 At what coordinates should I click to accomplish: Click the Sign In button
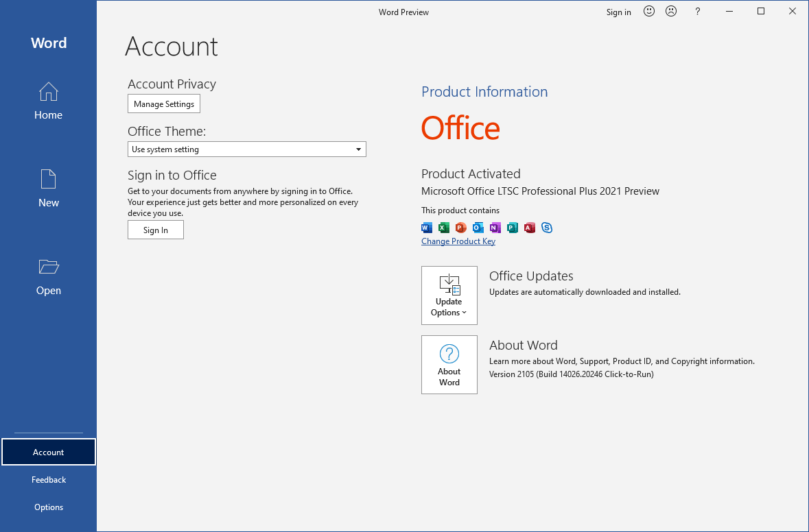pos(155,230)
